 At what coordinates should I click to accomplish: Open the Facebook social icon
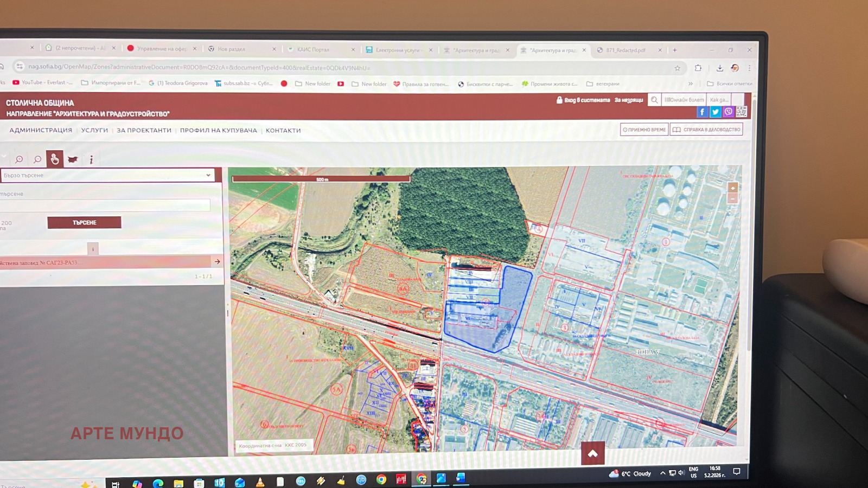point(702,112)
